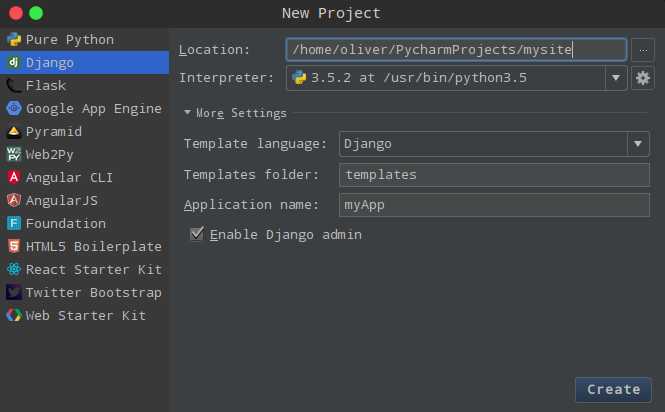Select the Foundation project type
The width and height of the screenshot is (665, 412).
point(84,223)
